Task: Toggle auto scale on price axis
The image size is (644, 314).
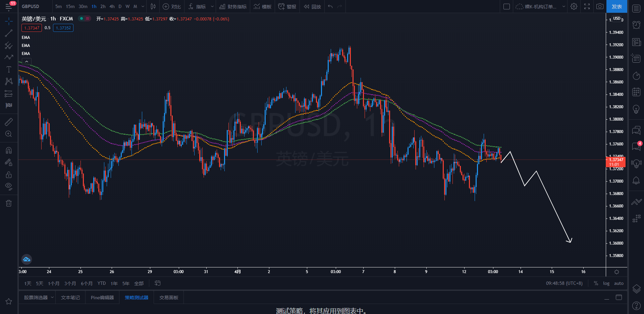Action: pyautogui.click(x=619, y=283)
